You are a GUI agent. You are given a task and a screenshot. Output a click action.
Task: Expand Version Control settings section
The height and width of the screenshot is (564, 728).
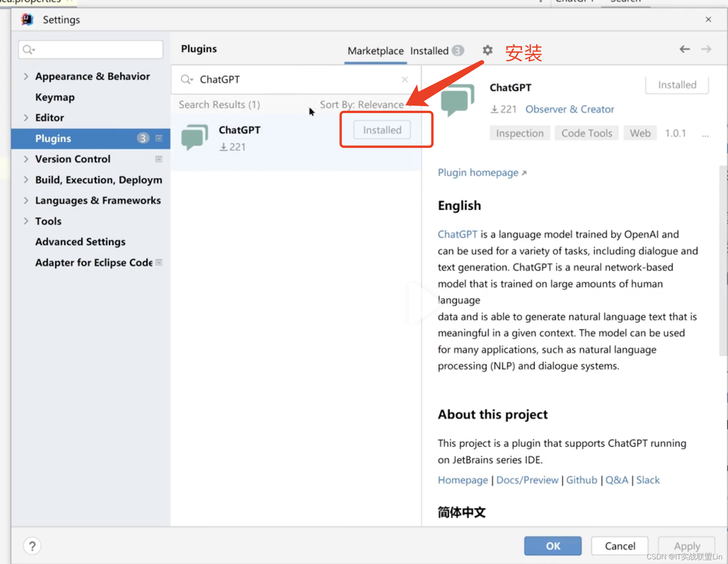tap(26, 159)
